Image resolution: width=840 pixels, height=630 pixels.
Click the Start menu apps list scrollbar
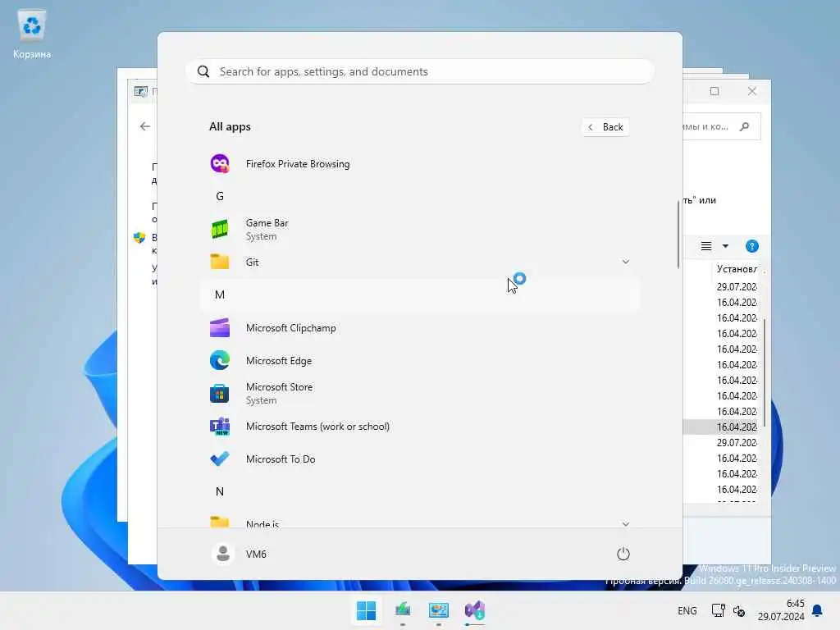click(x=678, y=235)
